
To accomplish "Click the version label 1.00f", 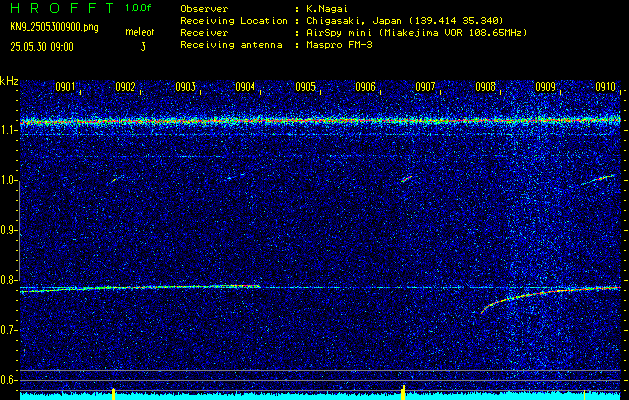I will (138, 7).
